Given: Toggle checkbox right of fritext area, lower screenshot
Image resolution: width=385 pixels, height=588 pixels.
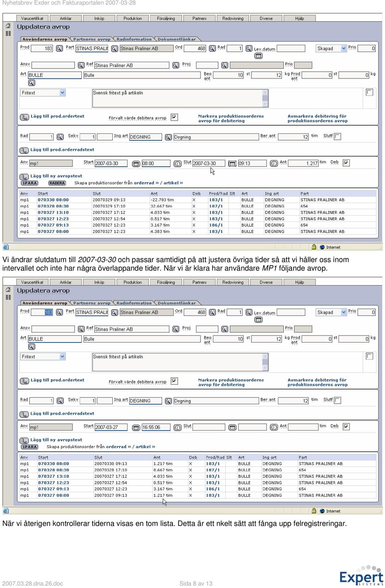Looking at the screenshot, I should pyautogui.click(x=370, y=356).
